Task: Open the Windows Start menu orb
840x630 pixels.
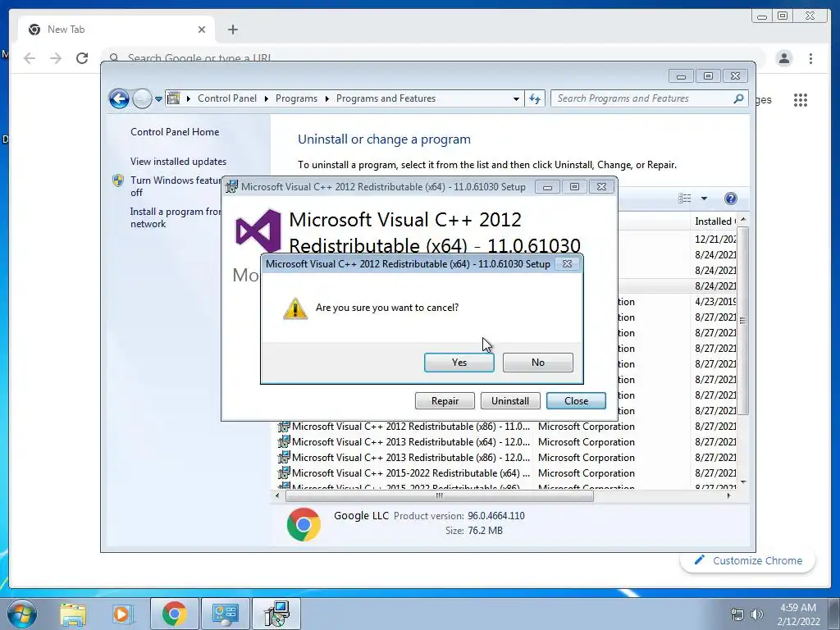Action: click(22, 614)
